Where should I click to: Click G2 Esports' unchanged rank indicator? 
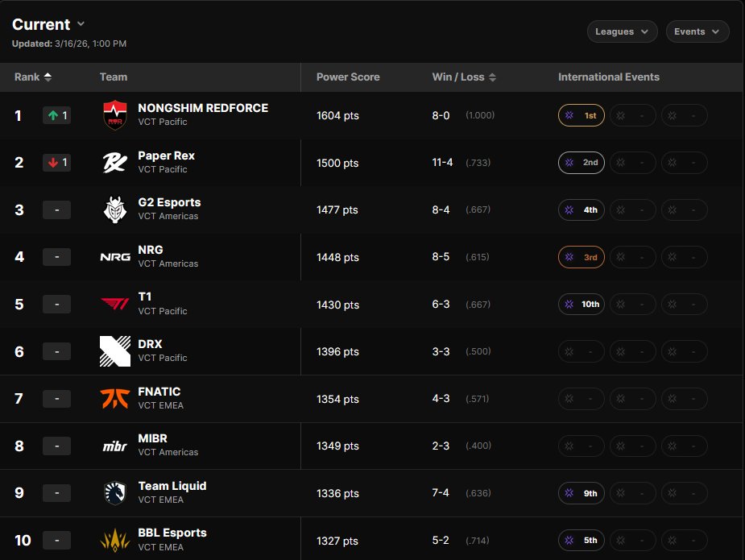[57, 209]
